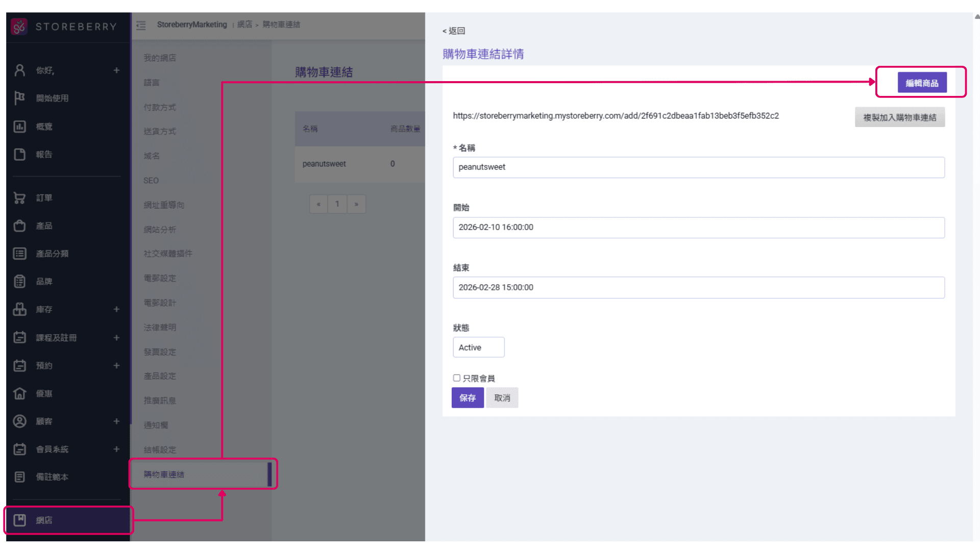
Task: Open the 訂單 orders cart icon
Action: [19, 198]
